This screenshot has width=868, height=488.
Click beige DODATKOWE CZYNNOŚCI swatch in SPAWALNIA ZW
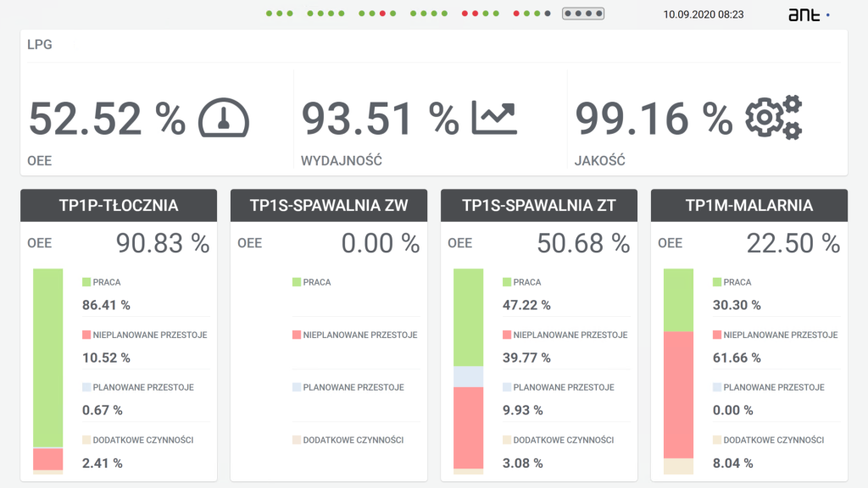click(x=297, y=440)
